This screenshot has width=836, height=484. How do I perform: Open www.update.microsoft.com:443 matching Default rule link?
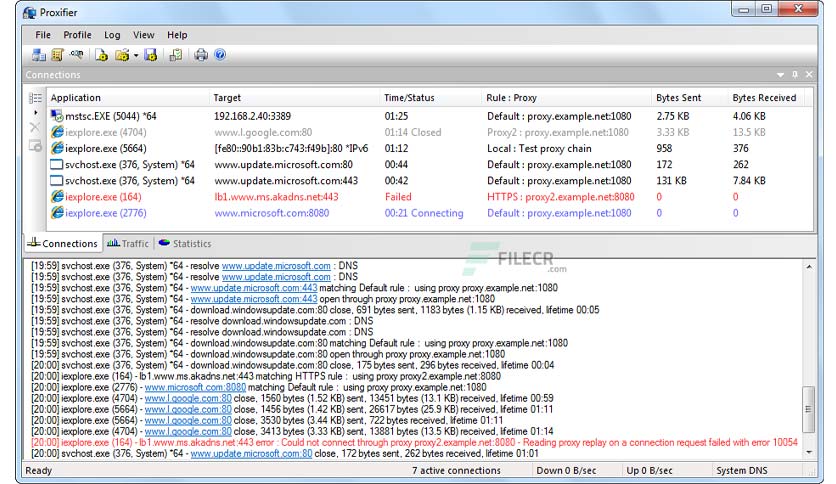tap(254, 288)
